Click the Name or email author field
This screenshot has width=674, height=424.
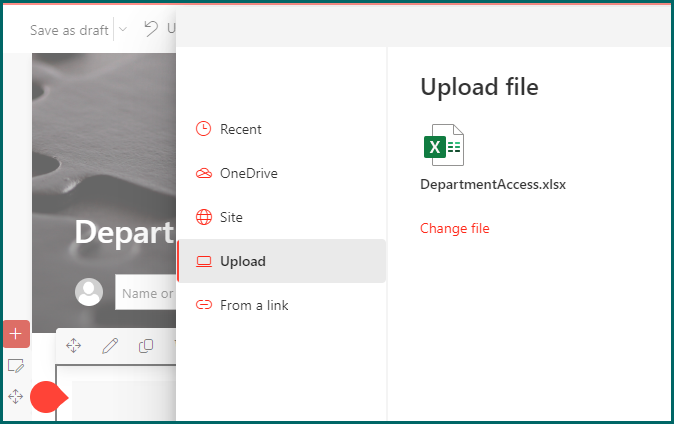(x=146, y=293)
